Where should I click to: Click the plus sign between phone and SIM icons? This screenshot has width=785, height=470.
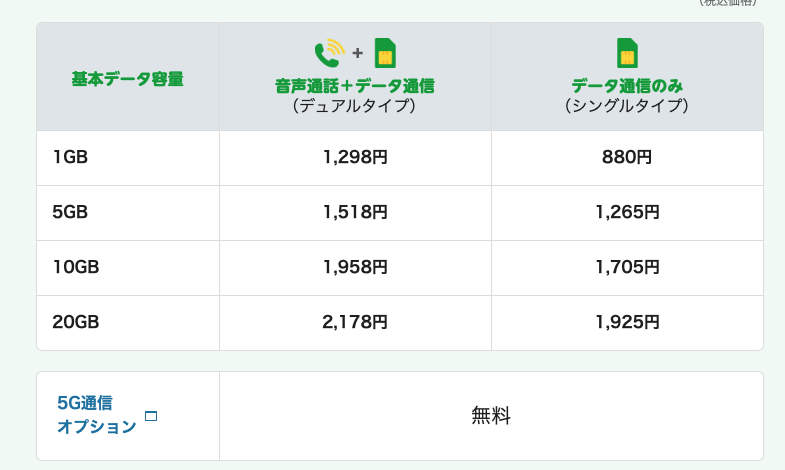357,53
